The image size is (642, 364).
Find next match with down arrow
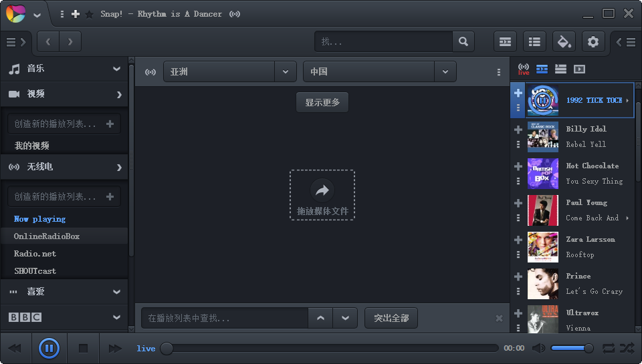(345, 318)
